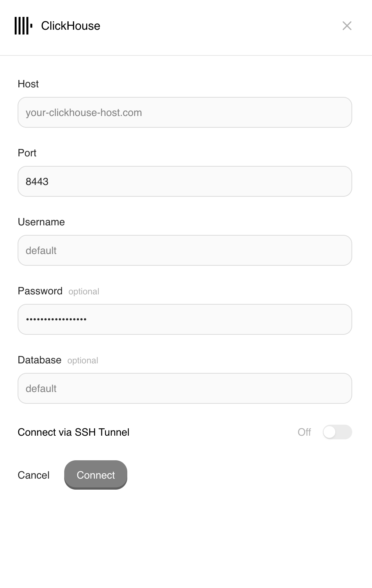Click the optional tag beside Password
The height and width of the screenshot is (588, 372).
tap(84, 291)
